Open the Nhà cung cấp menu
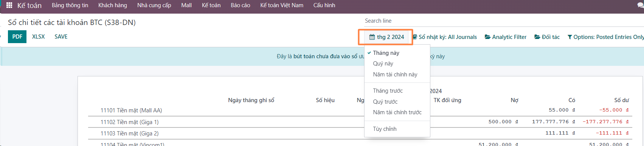This screenshot has height=146, width=644. [x=154, y=5]
